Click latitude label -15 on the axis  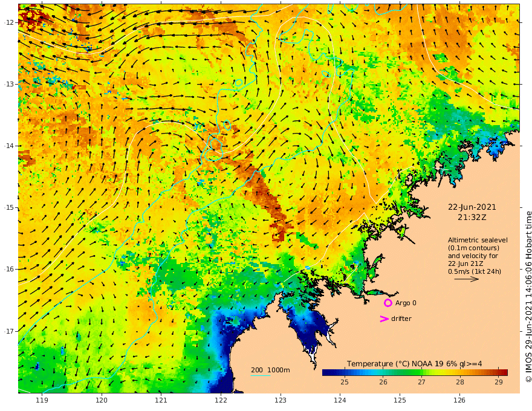tap(10, 207)
